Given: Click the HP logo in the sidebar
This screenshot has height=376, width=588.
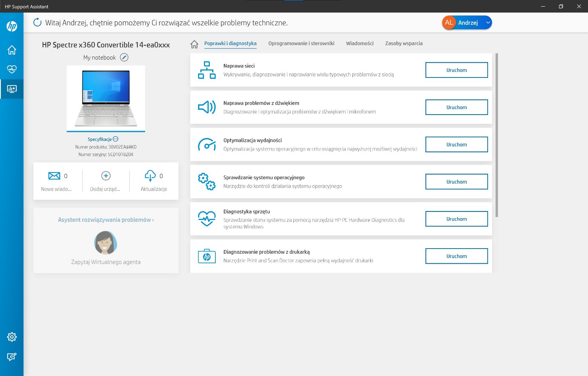Looking at the screenshot, I should (12, 26).
